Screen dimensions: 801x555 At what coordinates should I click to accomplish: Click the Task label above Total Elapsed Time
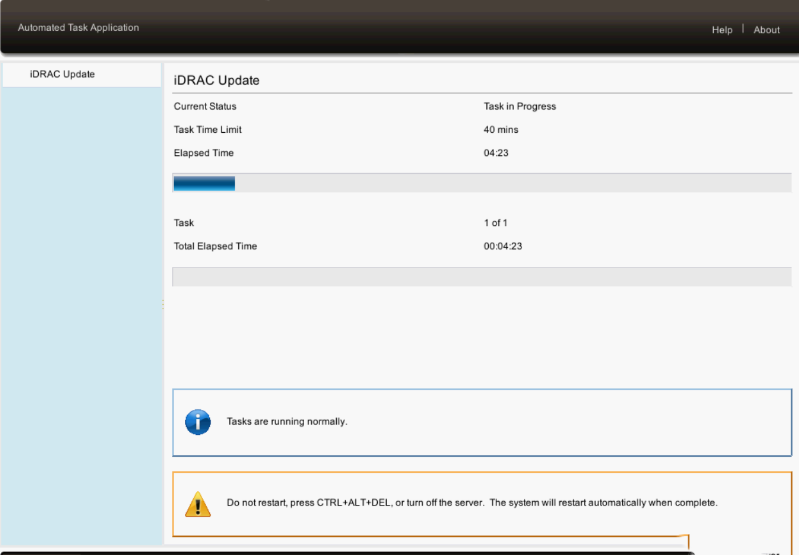pos(184,223)
